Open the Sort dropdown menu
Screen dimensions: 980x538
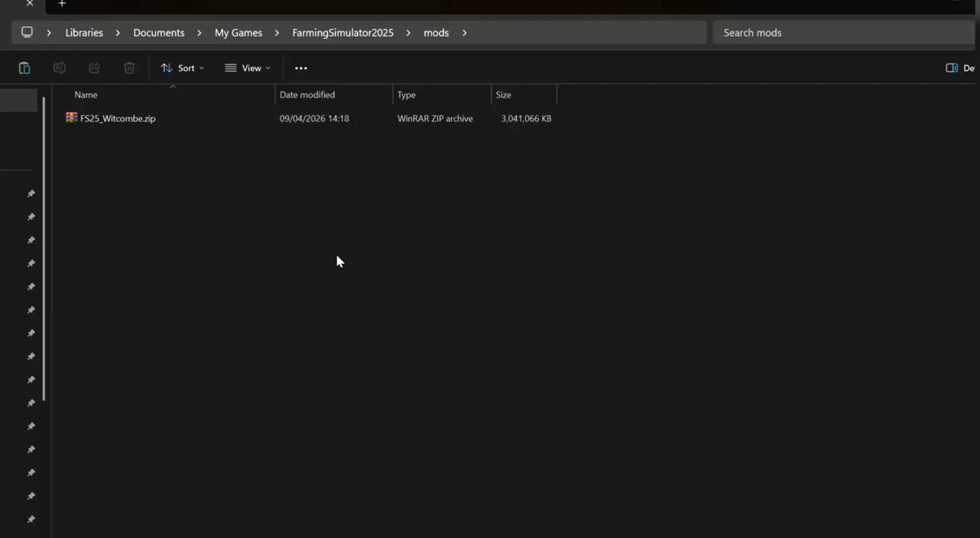(182, 68)
